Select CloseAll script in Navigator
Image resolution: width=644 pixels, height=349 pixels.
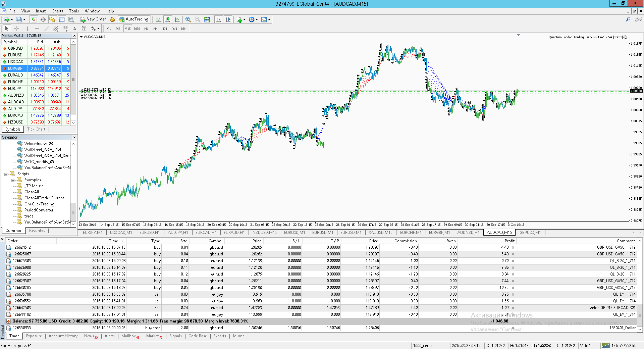point(32,192)
